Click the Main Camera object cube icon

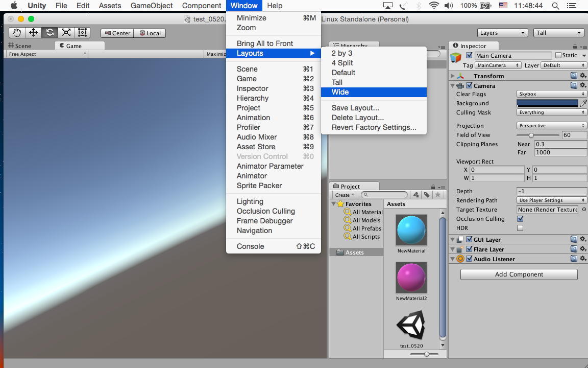coord(456,57)
